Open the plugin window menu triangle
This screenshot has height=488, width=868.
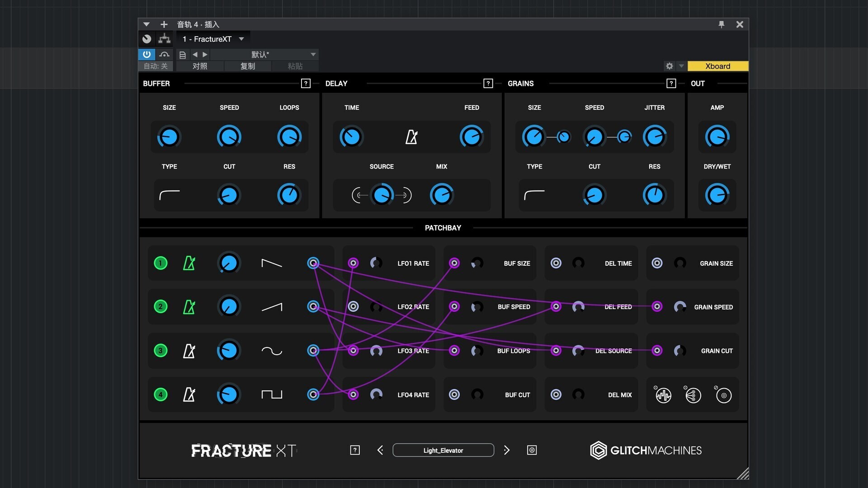[x=146, y=24]
